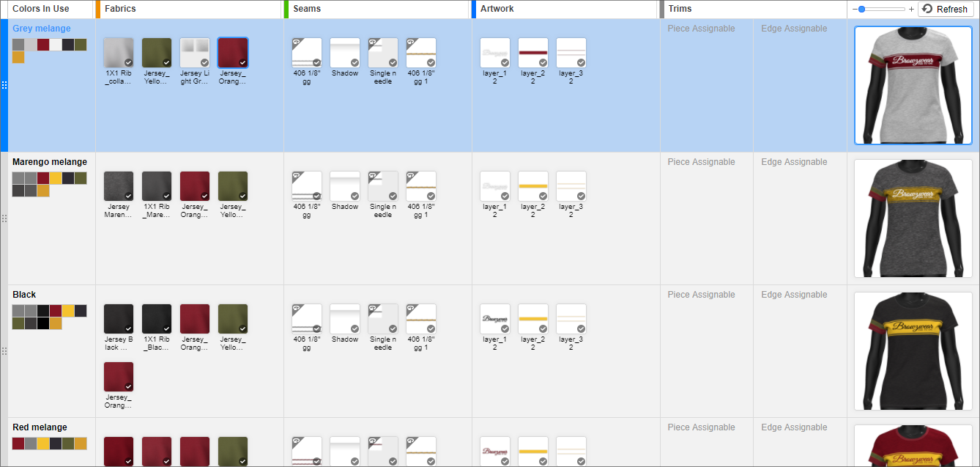Select Jersey_Yellow fabric in Marengo melange row
Screen dimensions: 980x467
(233, 186)
